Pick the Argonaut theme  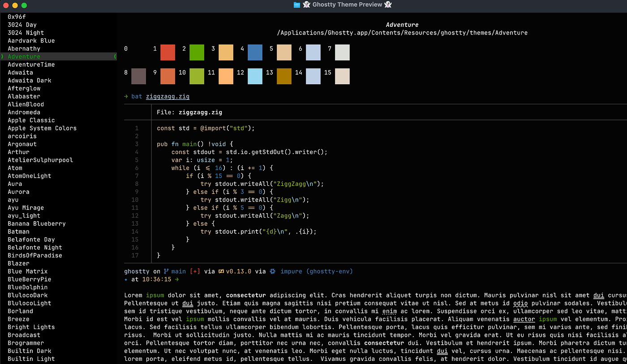[22, 144]
